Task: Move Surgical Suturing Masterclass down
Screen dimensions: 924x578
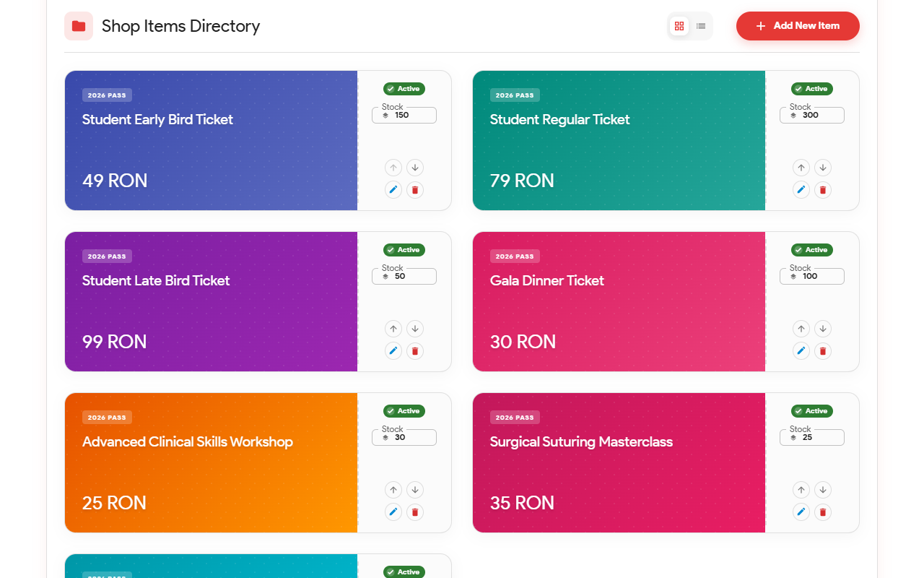Action: click(x=822, y=490)
